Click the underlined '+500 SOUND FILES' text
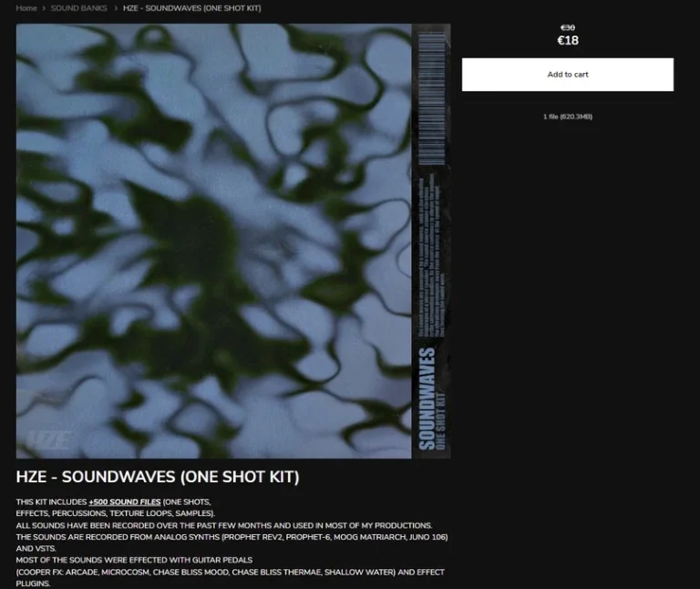The image size is (700, 589). (125, 501)
